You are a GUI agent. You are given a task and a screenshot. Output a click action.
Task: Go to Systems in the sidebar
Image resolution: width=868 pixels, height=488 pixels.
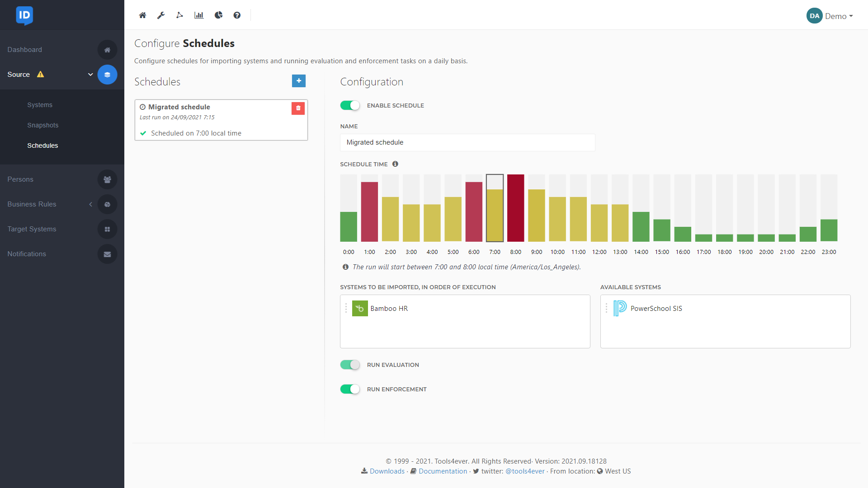(x=40, y=105)
